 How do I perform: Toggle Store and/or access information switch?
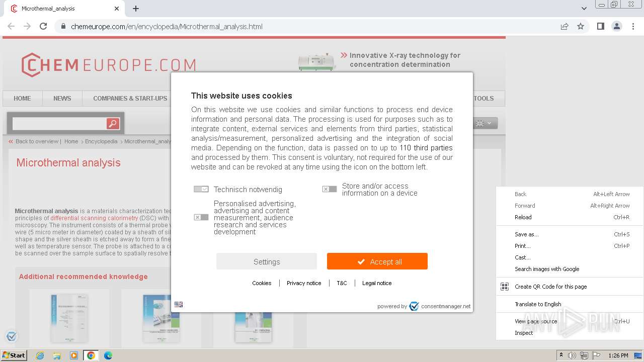[x=329, y=189]
